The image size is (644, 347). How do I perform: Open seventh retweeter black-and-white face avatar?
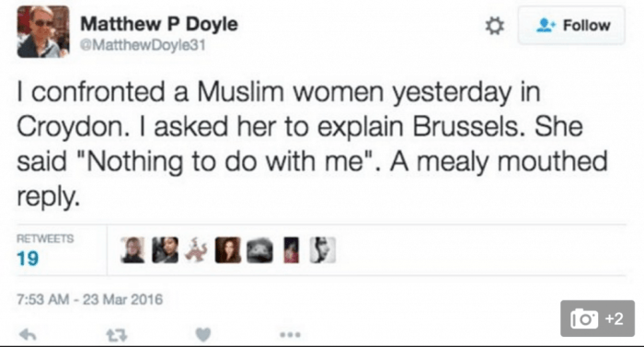click(x=322, y=250)
